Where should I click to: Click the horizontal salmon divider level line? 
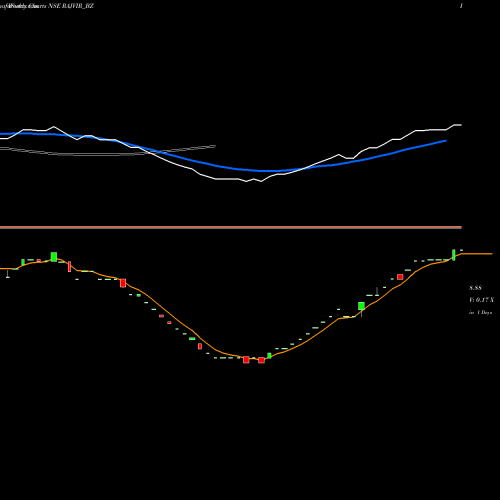point(231,227)
